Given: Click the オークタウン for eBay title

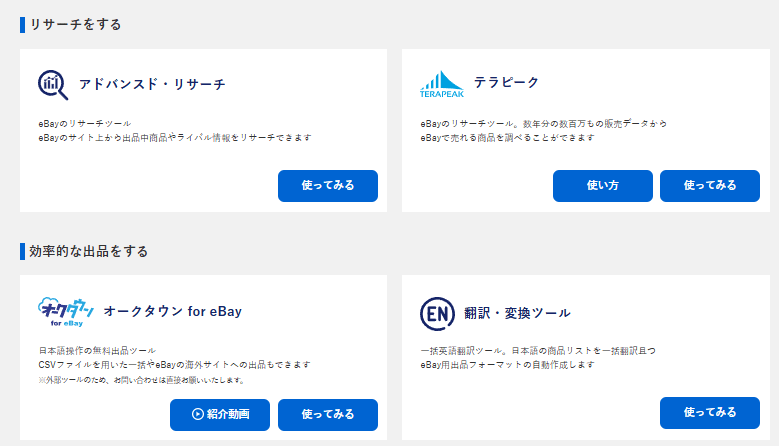Looking at the screenshot, I should click(172, 312).
